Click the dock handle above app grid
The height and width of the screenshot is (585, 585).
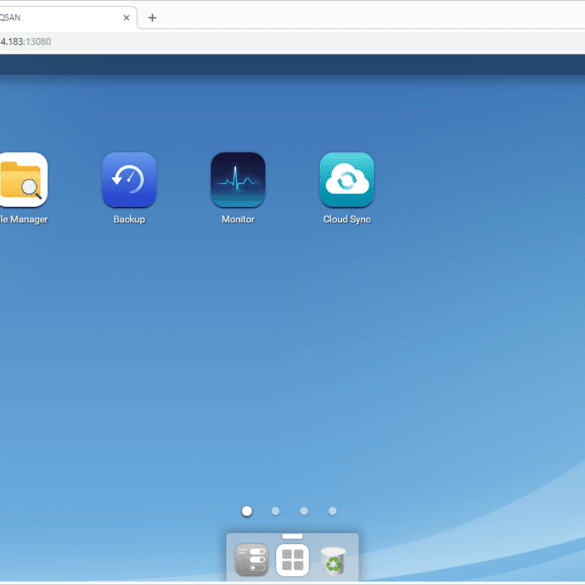[292, 536]
